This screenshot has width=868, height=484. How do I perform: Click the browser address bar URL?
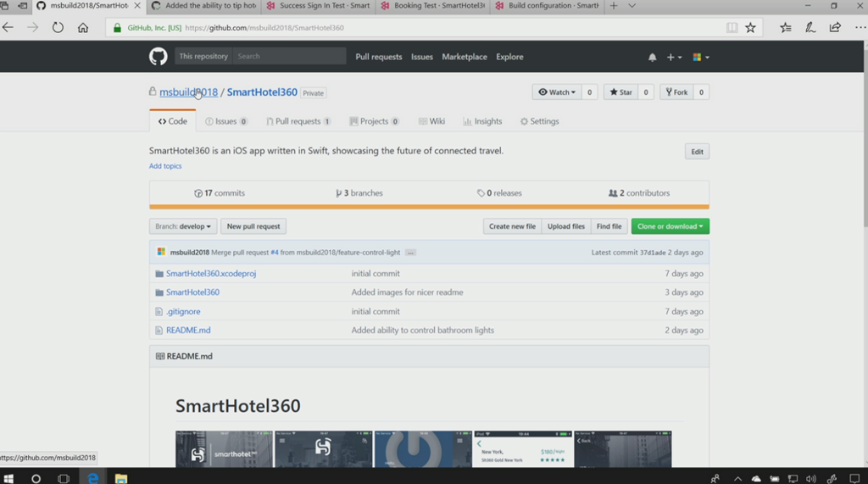(x=264, y=28)
